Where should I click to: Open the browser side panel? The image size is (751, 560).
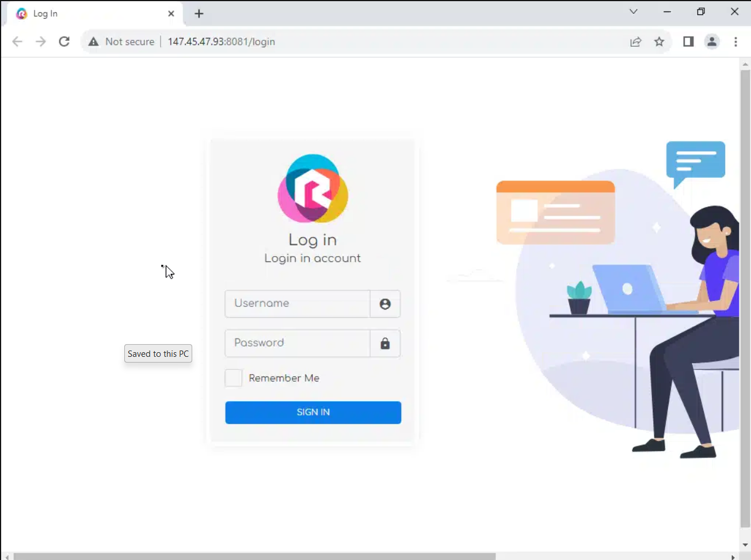click(x=688, y=41)
